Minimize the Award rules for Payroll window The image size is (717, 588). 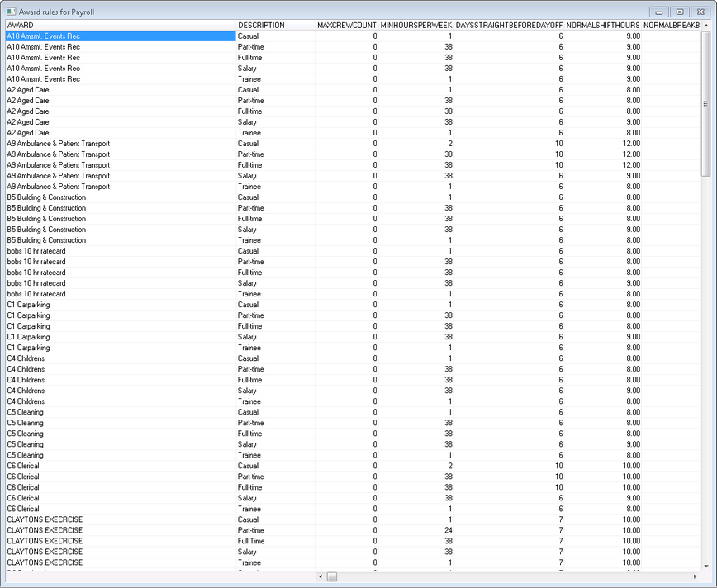(x=658, y=12)
